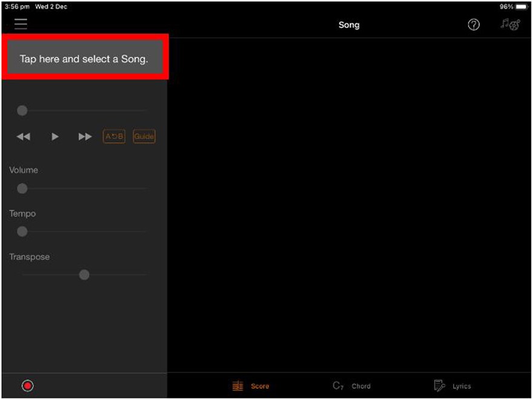Click the Tempo slider handle
This screenshot has height=399, width=532.
coord(22,232)
